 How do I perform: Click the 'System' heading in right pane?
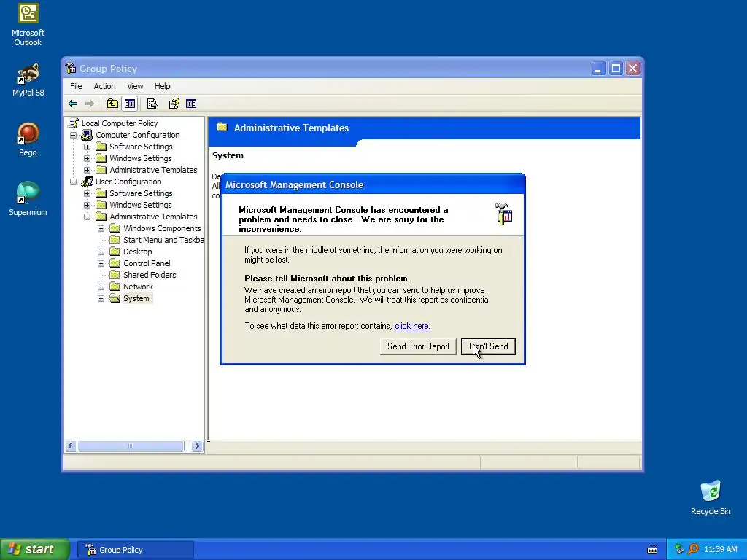click(x=228, y=155)
